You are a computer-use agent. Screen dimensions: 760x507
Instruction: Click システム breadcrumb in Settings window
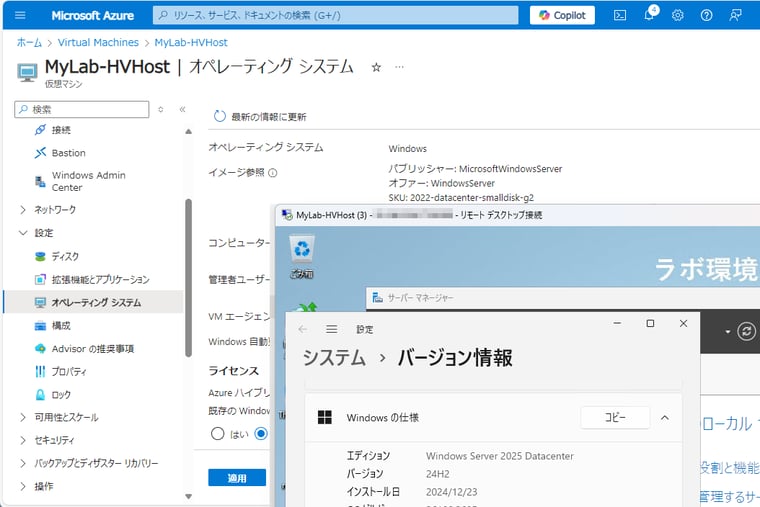point(334,358)
